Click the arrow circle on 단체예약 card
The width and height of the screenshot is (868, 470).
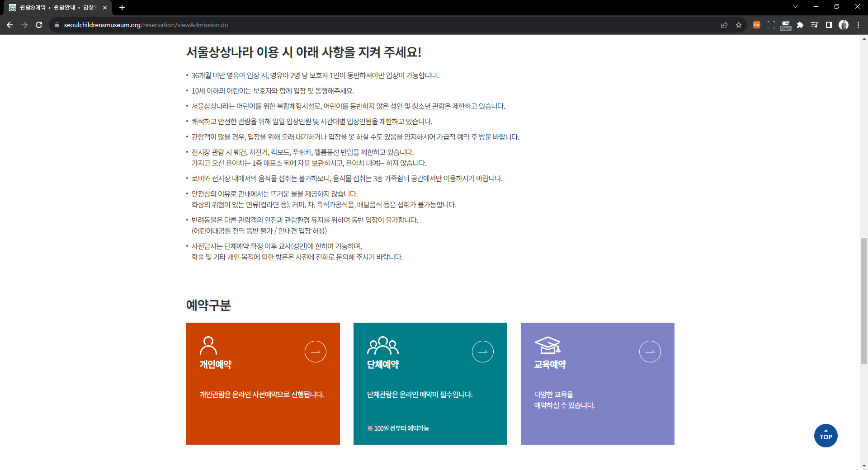coord(483,352)
